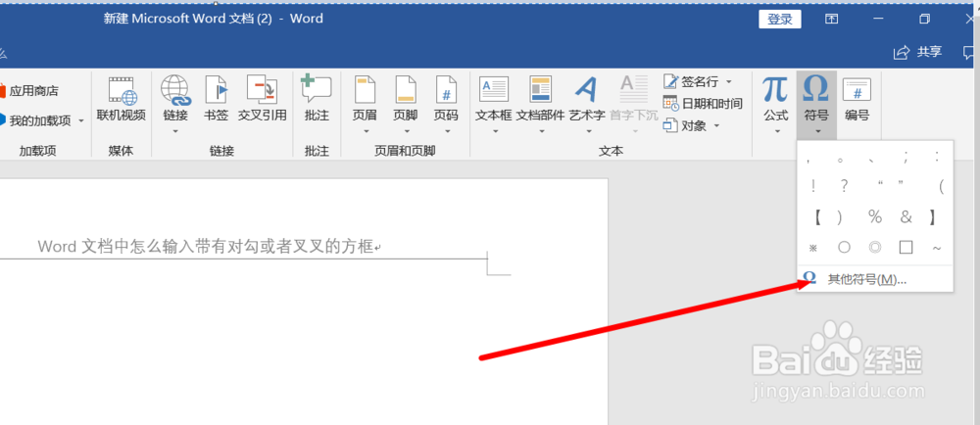The width and height of the screenshot is (980, 425).
Task: Insert a 交叉引用 cross-reference
Action: pyautogui.click(x=262, y=99)
